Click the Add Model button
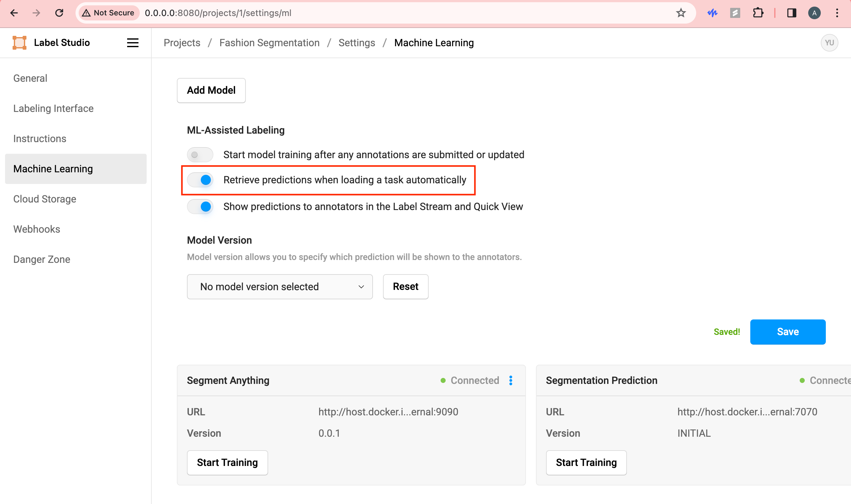 coord(211,90)
